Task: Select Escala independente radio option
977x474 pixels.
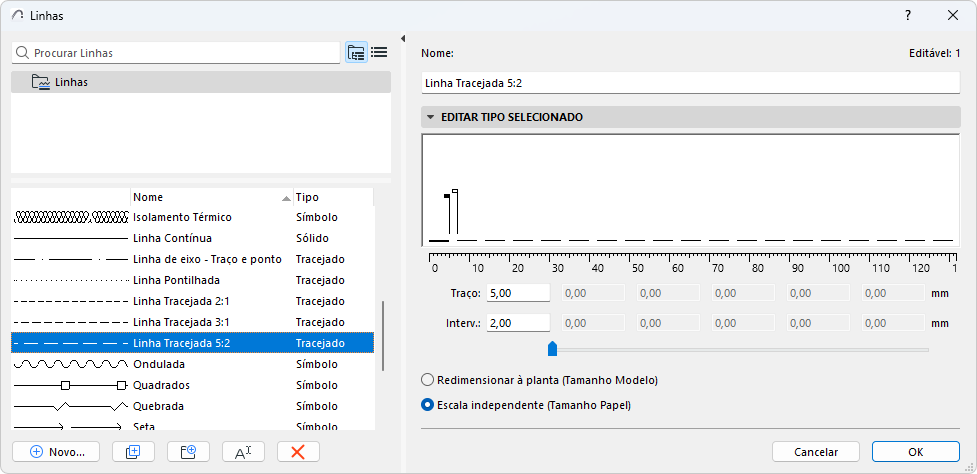Action: (427, 405)
